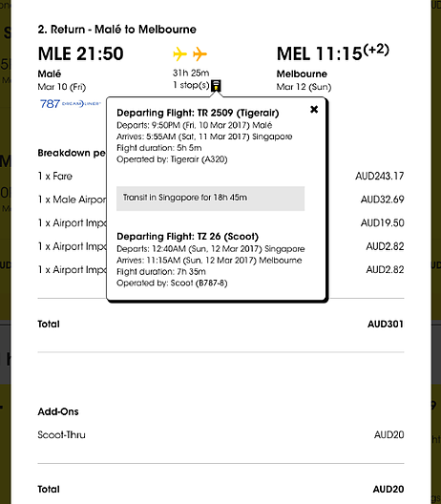Image resolution: width=441 pixels, height=504 pixels.
Task: Click the 31h 25m total duration
Action: pyautogui.click(x=191, y=73)
